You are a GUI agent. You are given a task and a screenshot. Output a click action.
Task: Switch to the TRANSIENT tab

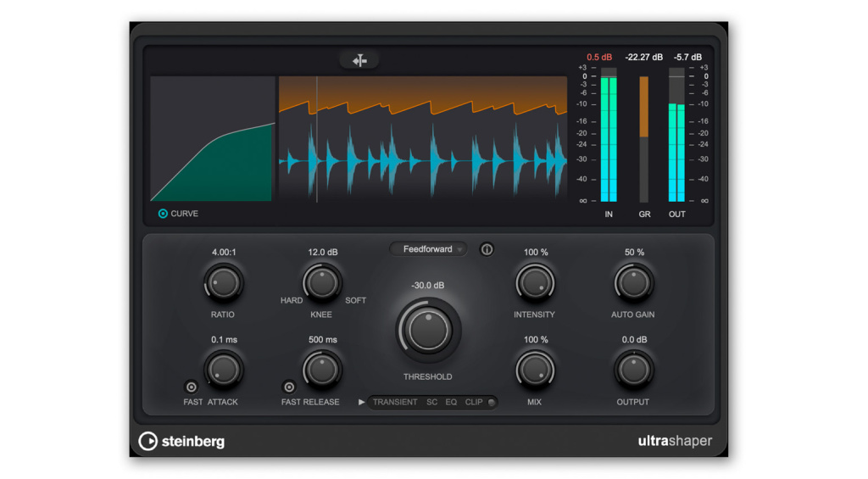tap(395, 402)
